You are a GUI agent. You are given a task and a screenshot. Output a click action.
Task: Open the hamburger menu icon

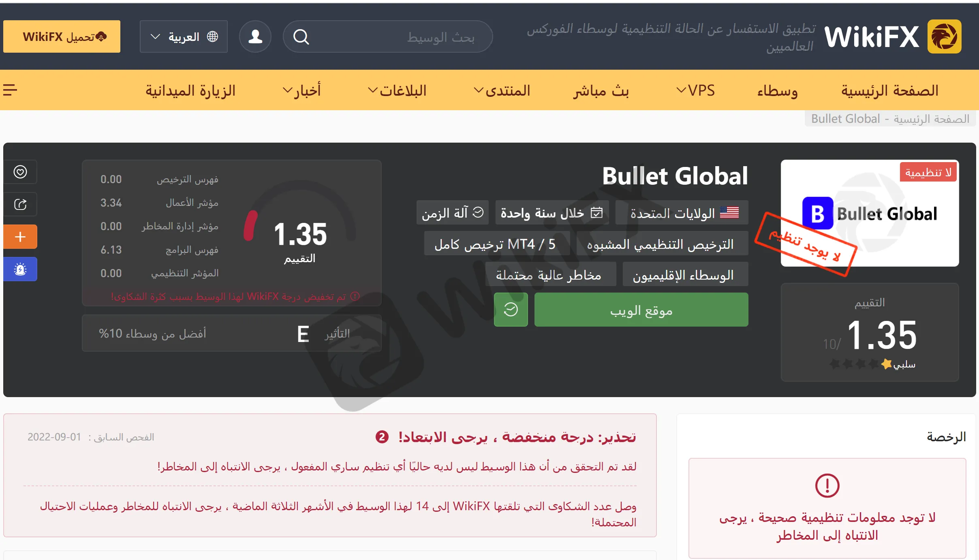(10, 90)
